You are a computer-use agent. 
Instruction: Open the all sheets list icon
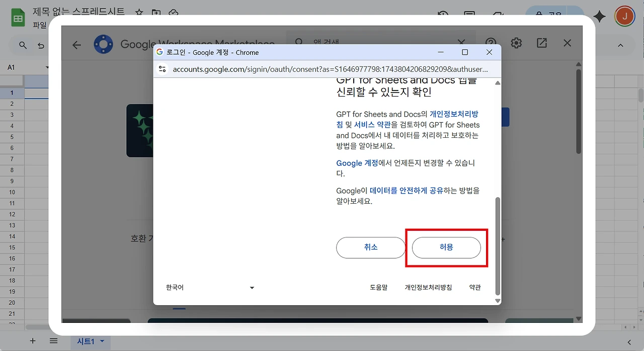click(53, 341)
